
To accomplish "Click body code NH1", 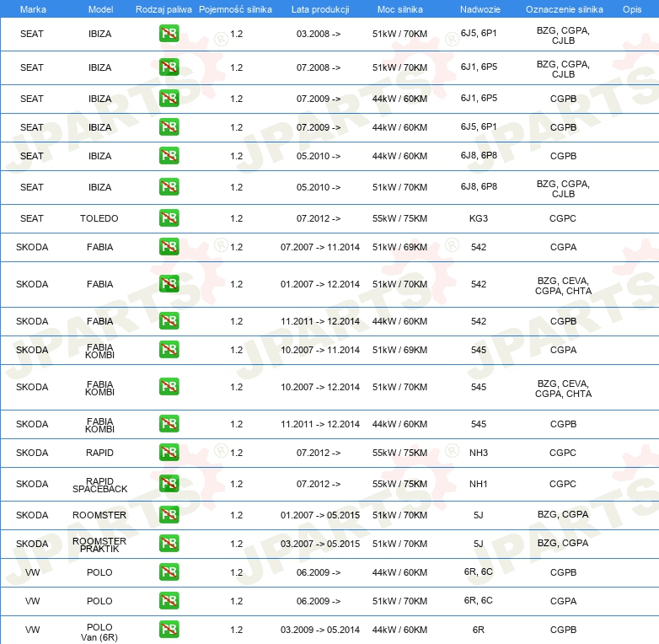I will pyautogui.click(x=479, y=484).
